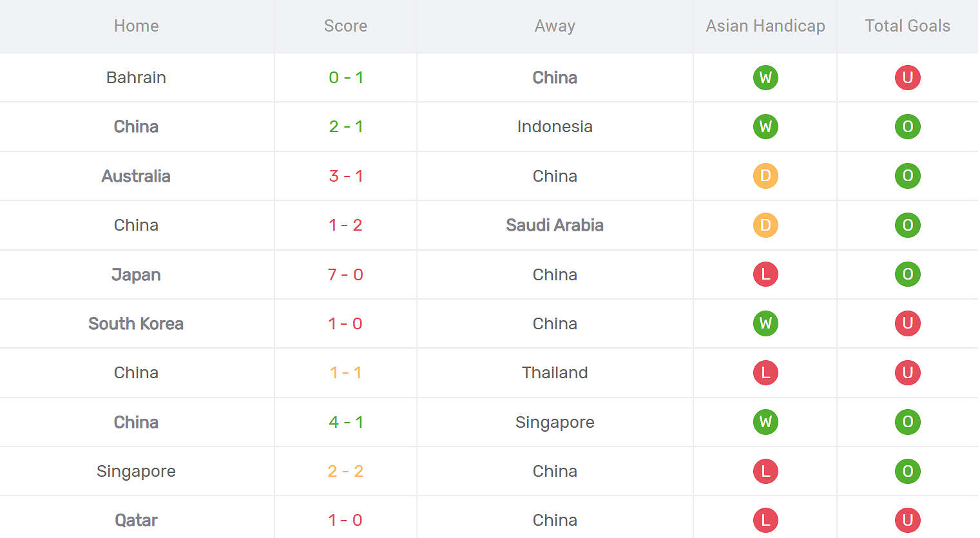The width and height of the screenshot is (980, 538).
Task: Click the green O total goals badge for Japan match
Action: 907,274
